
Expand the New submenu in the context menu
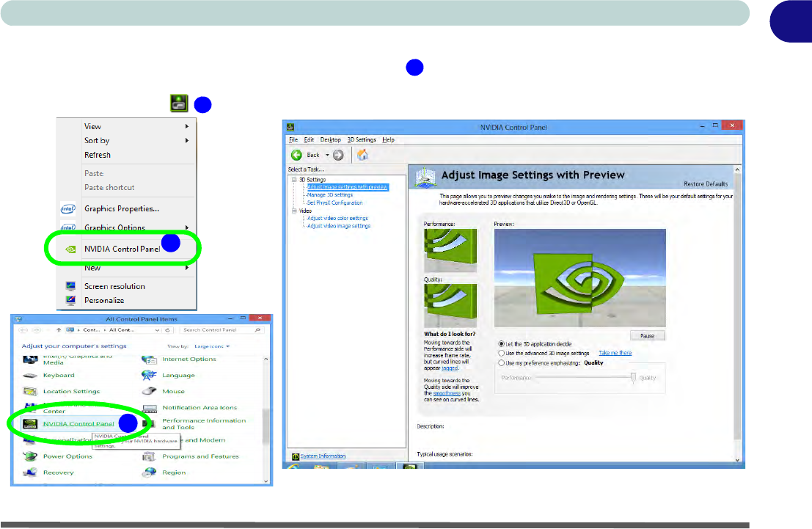click(x=187, y=268)
